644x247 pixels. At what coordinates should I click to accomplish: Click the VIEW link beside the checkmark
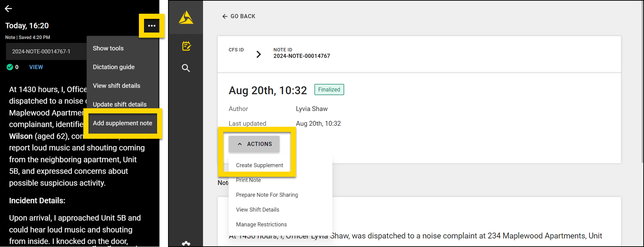(x=36, y=67)
